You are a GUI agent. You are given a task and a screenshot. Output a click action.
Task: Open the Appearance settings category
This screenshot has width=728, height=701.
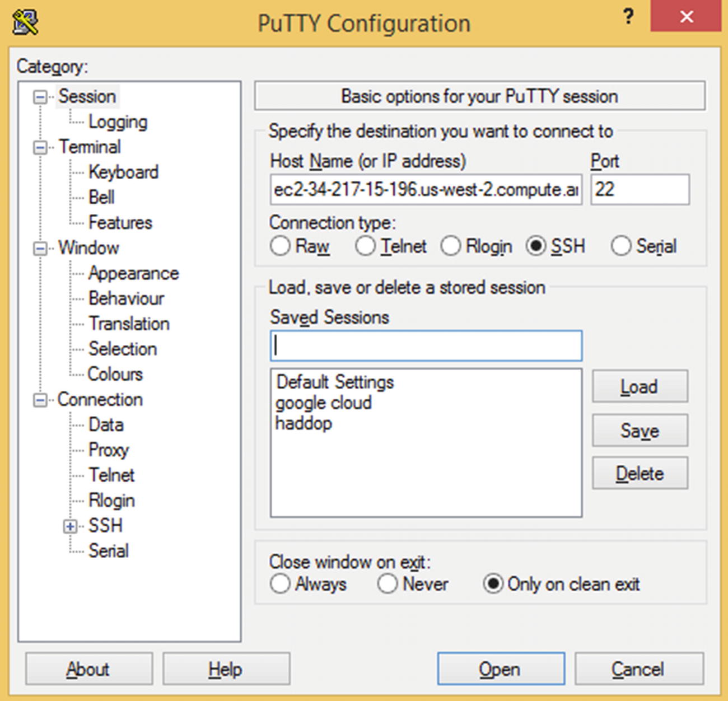pos(133,273)
